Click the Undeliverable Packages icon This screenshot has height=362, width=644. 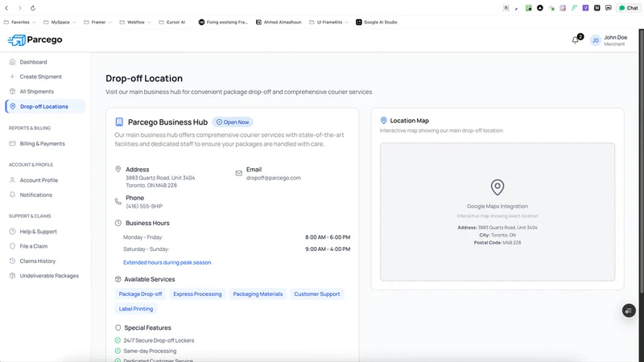(x=12, y=276)
